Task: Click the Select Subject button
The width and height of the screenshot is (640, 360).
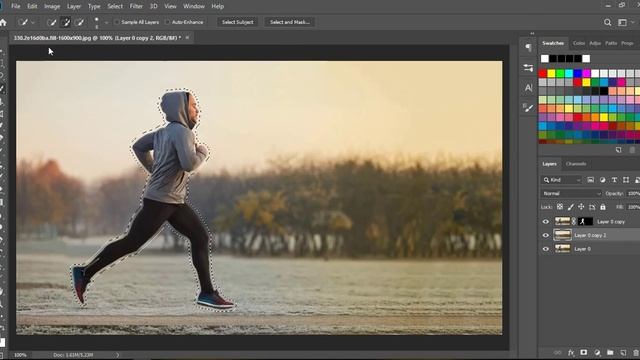Action: click(238, 22)
